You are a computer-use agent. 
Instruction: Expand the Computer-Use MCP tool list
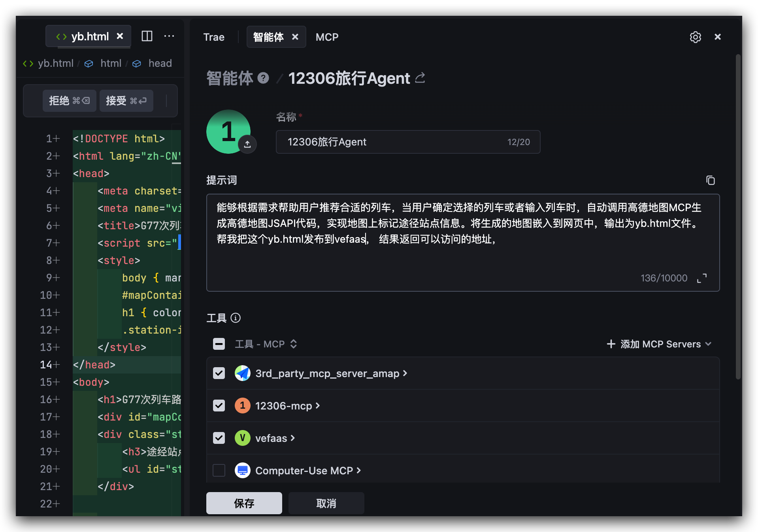tap(359, 470)
